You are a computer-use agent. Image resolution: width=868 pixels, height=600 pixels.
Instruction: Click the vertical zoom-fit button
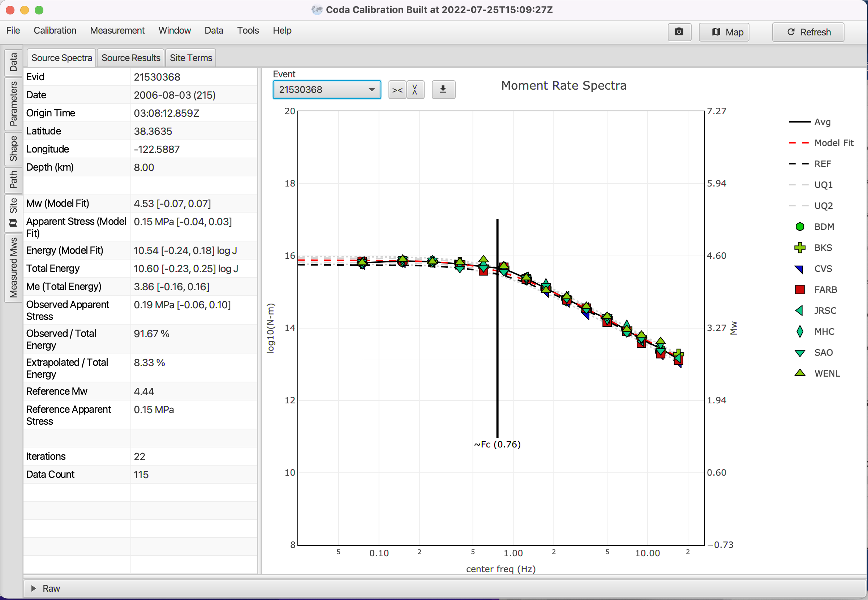point(415,90)
